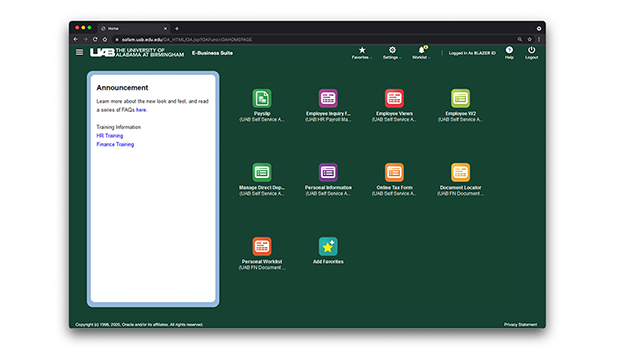Click the browser forward arrow
Image resolution: width=640 pixels, height=360 pixels.
coord(85,40)
